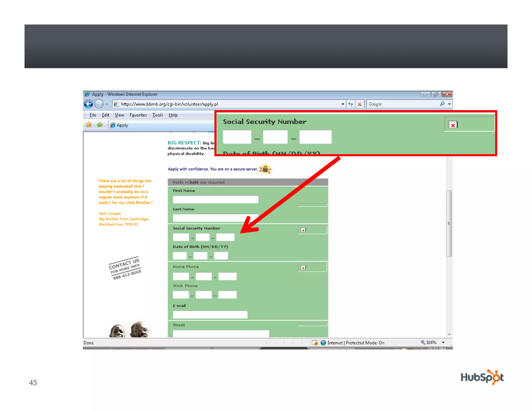Click the Refresh page icon
This screenshot has height=411, width=532.
[x=351, y=104]
